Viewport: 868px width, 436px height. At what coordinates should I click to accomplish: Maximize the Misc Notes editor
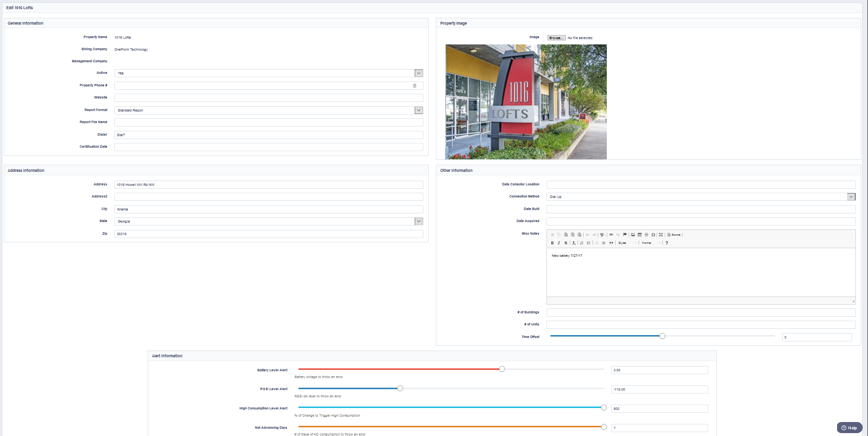tap(661, 235)
